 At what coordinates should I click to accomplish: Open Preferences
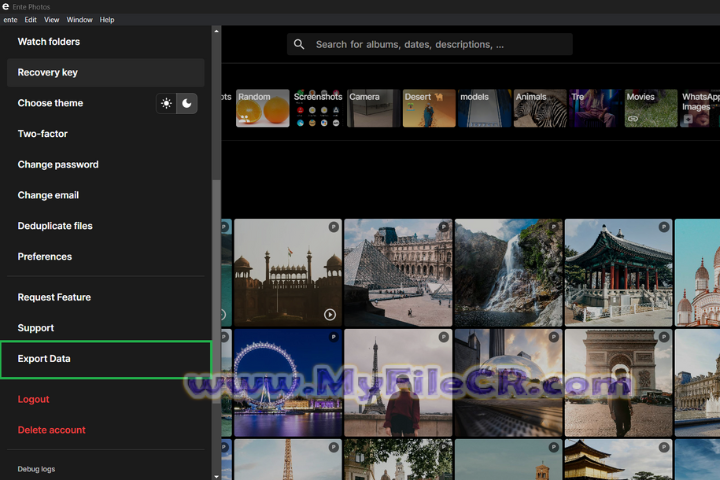(x=106, y=257)
